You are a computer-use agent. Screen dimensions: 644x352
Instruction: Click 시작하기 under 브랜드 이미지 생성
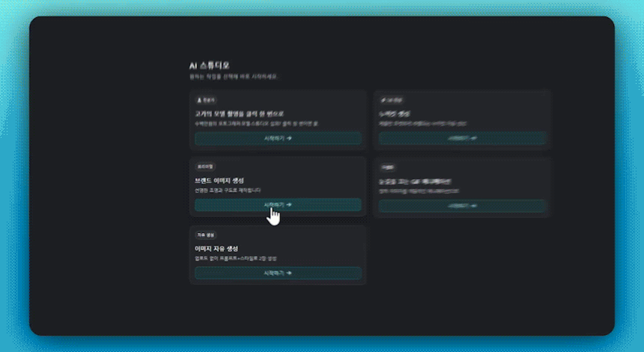(x=277, y=204)
